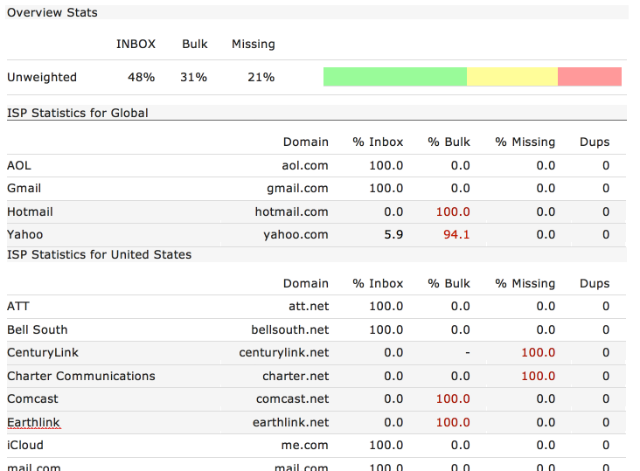Click the Dups header in the Global table
Viewport: 640px width, 471px height.
(x=595, y=142)
